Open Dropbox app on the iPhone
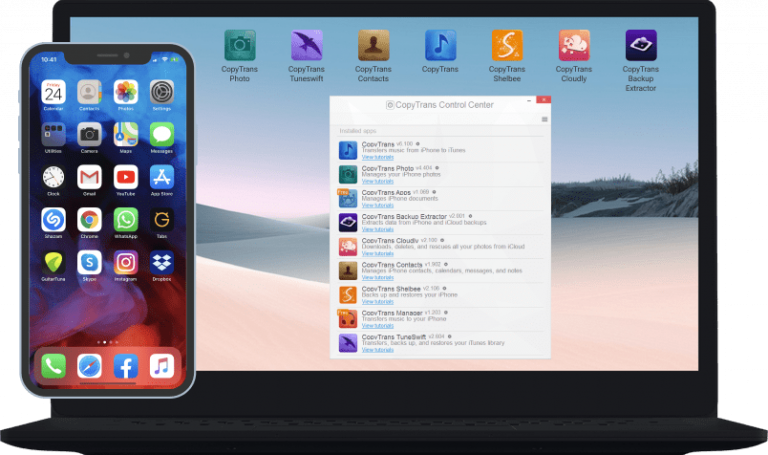 click(162, 263)
